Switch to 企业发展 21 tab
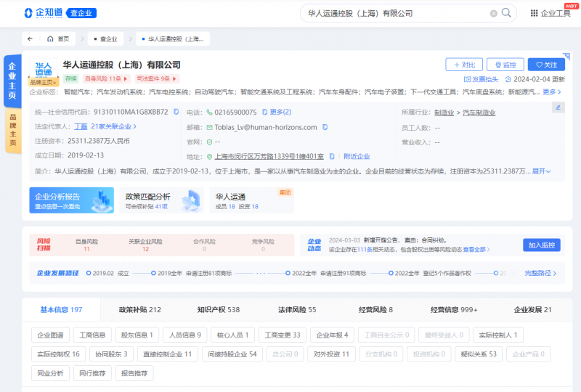This screenshot has height=392, width=581. click(x=532, y=310)
